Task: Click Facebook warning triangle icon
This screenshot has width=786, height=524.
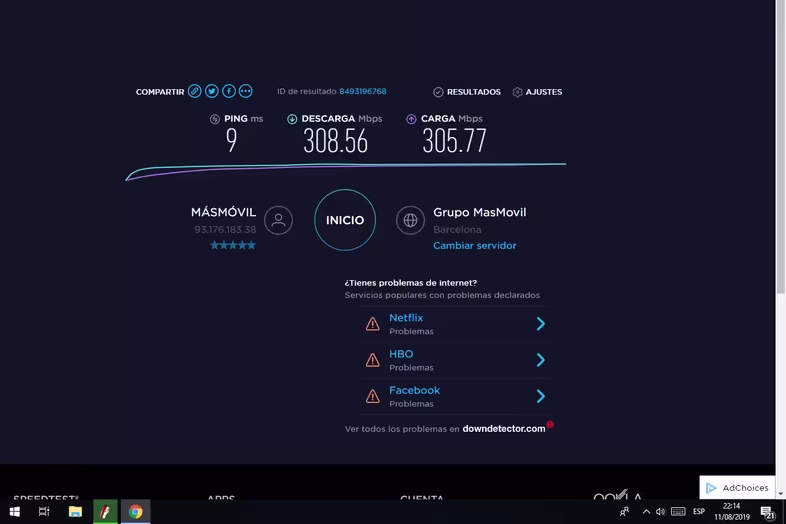Action: (x=372, y=396)
